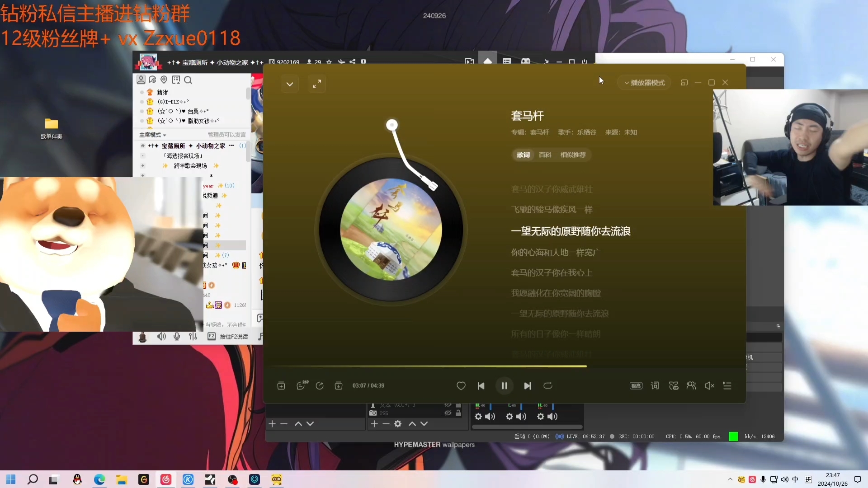Open the chat history icon in voice panel
Screen dimensions: 868x488
153,80
